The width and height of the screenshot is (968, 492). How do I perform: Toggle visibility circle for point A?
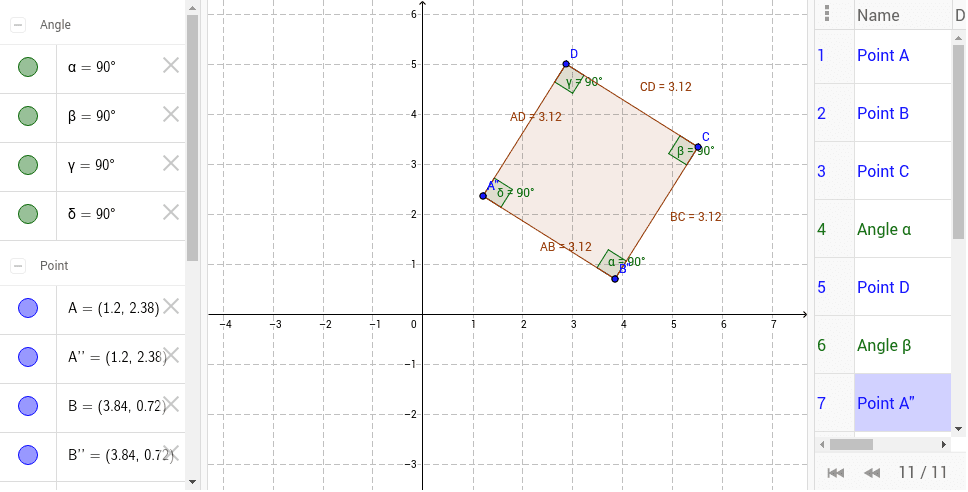click(28, 307)
